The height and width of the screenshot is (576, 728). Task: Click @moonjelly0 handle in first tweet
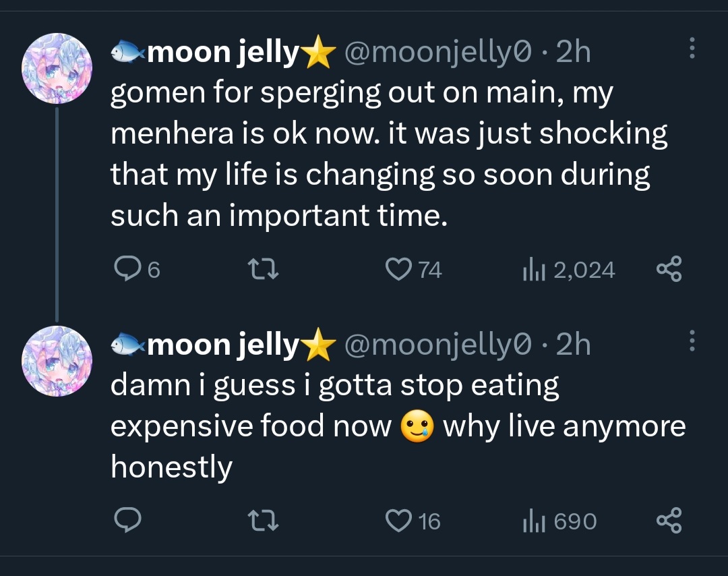437,52
